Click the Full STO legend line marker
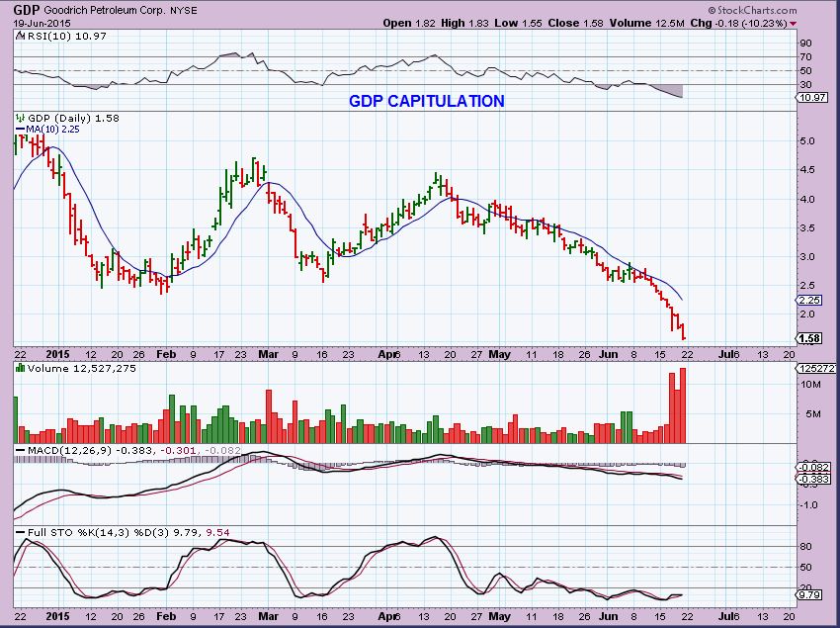Image resolution: width=840 pixels, height=628 pixels. point(21,532)
